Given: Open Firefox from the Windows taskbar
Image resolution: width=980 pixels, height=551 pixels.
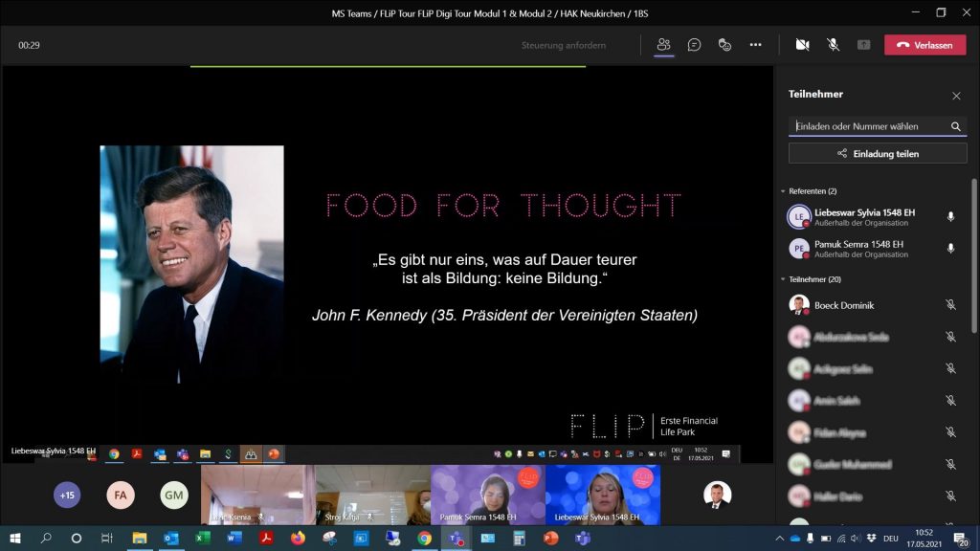Looking at the screenshot, I should coord(297,539).
